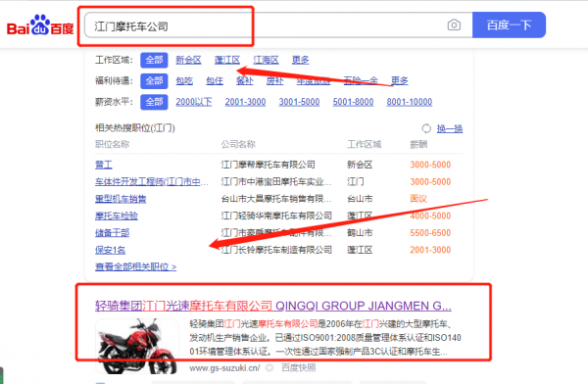
Task: Open the red motorcycle thumbnail
Action: point(137,346)
